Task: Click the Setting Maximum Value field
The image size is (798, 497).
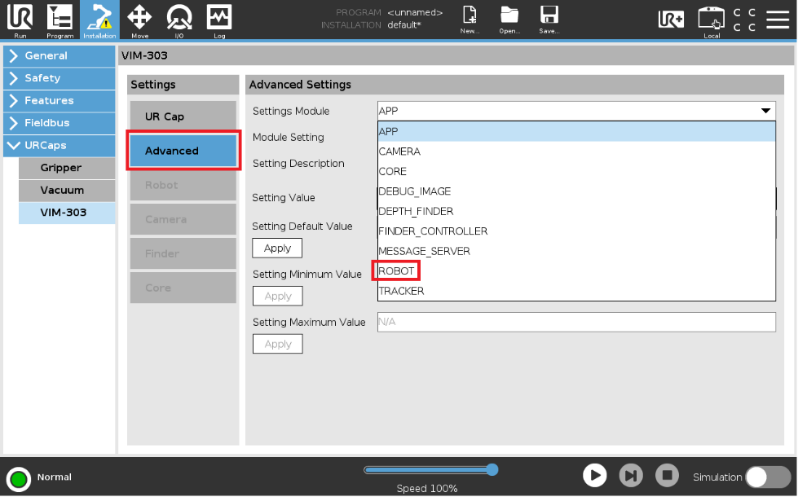Action: click(x=576, y=322)
